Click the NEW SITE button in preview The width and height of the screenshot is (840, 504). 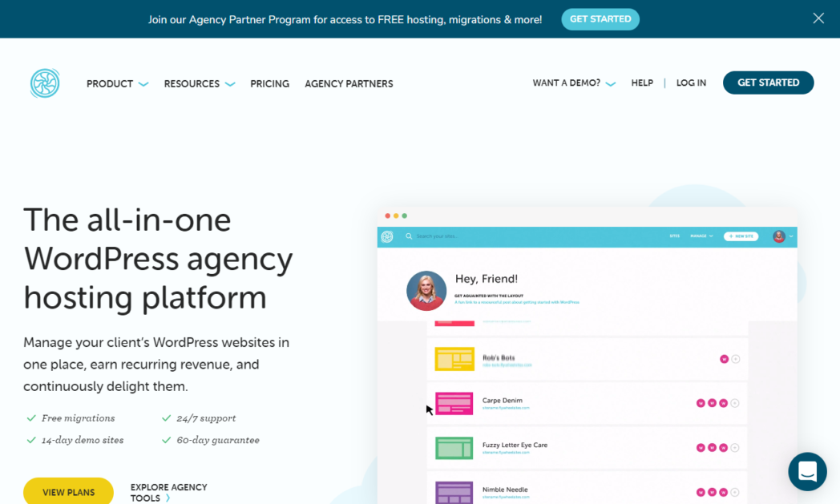coord(741,236)
